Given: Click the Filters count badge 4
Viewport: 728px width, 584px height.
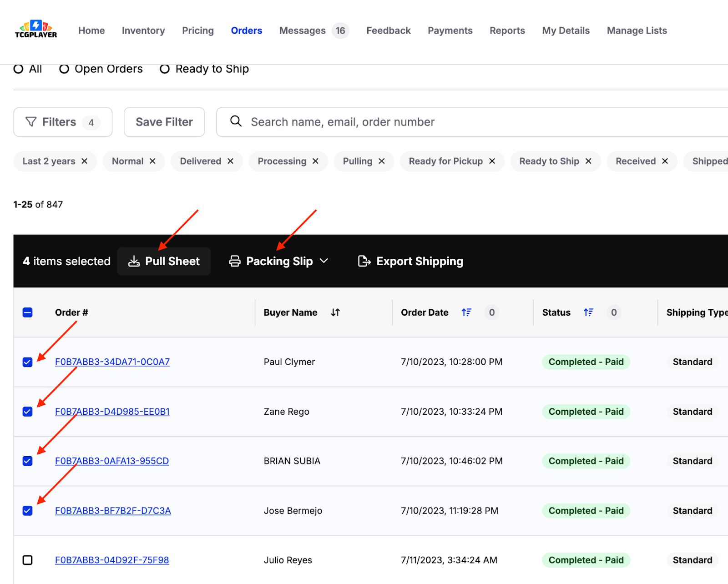Looking at the screenshot, I should coord(91,122).
